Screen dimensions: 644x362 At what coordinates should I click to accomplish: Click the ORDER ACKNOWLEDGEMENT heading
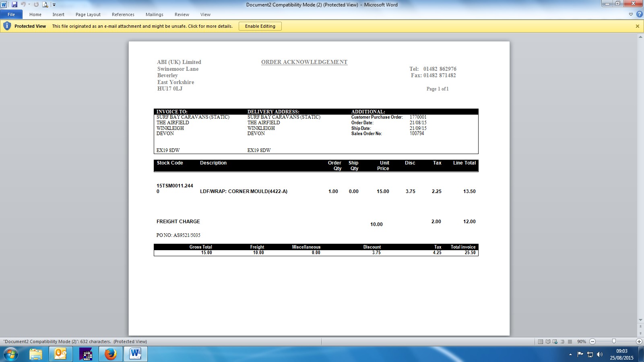tap(304, 62)
